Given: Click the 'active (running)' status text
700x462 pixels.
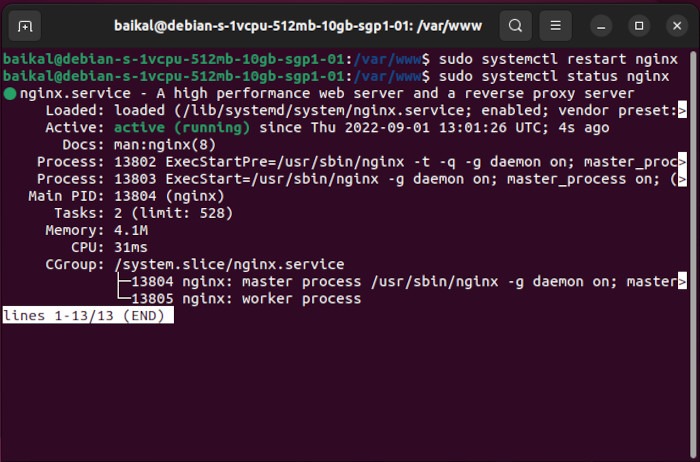Looking at the screenshot, I should [x=182, y=128].
